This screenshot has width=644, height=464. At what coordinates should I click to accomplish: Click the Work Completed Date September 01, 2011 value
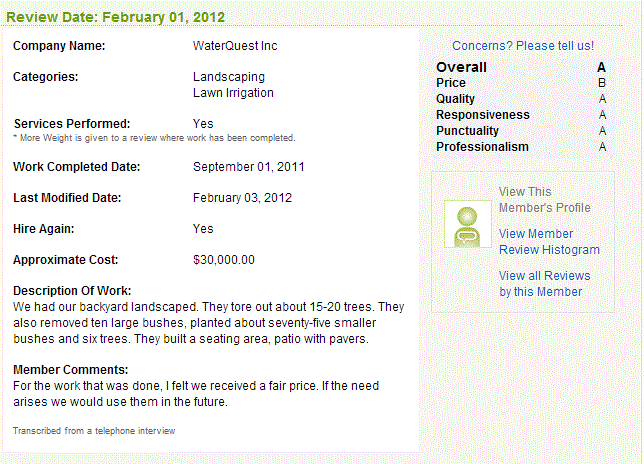tap(248, 167)
